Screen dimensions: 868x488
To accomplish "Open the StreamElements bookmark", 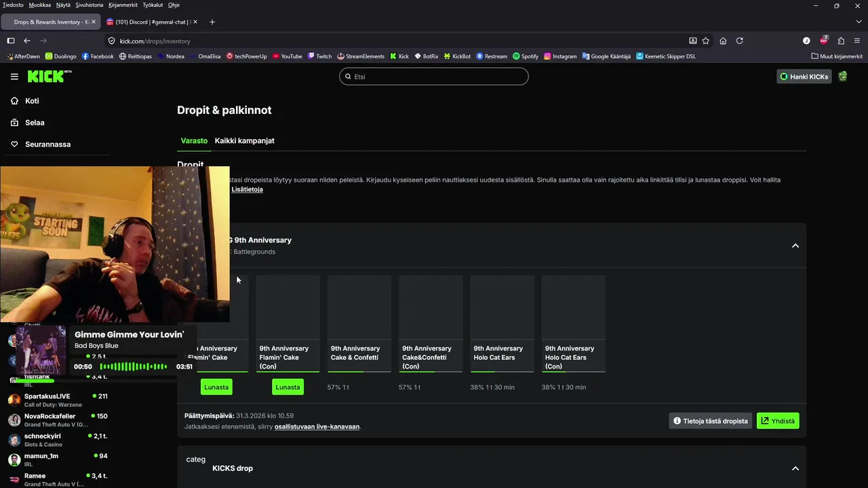I will (361, 56).
